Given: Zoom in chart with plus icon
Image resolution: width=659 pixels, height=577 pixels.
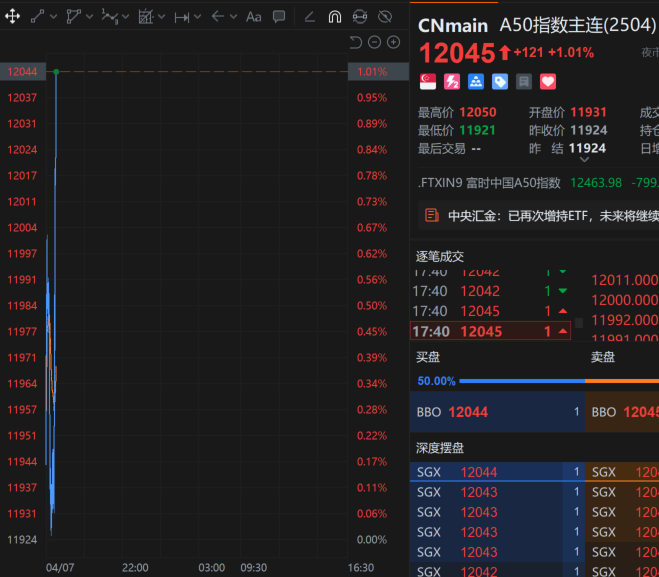Looking at the screenshot, I should coord(393,42).
